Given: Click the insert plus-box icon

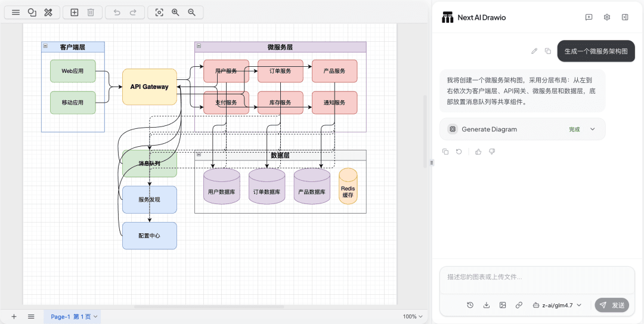Looking at the screenshot, I should coord(75,13).
